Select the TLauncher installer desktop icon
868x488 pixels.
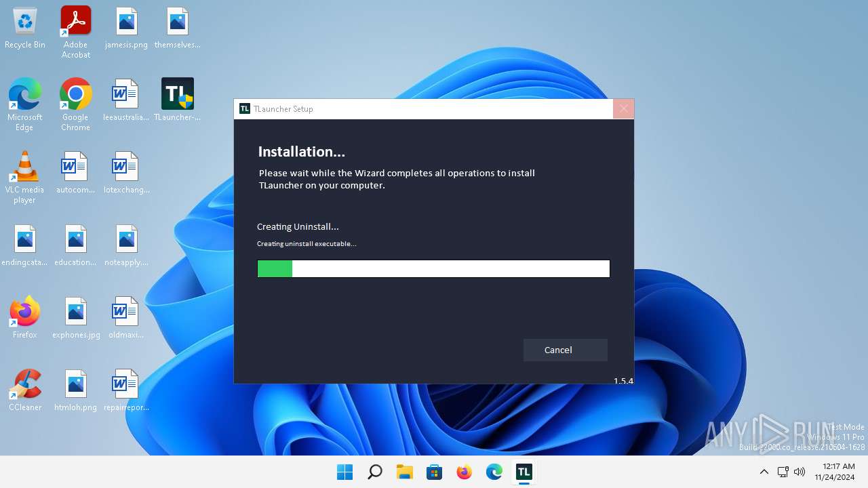tap(178, 101)
